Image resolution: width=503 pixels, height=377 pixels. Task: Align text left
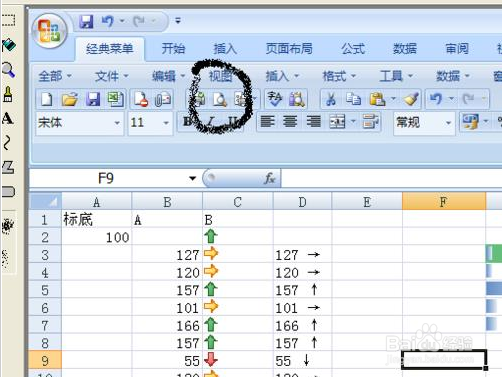point(268,122)
